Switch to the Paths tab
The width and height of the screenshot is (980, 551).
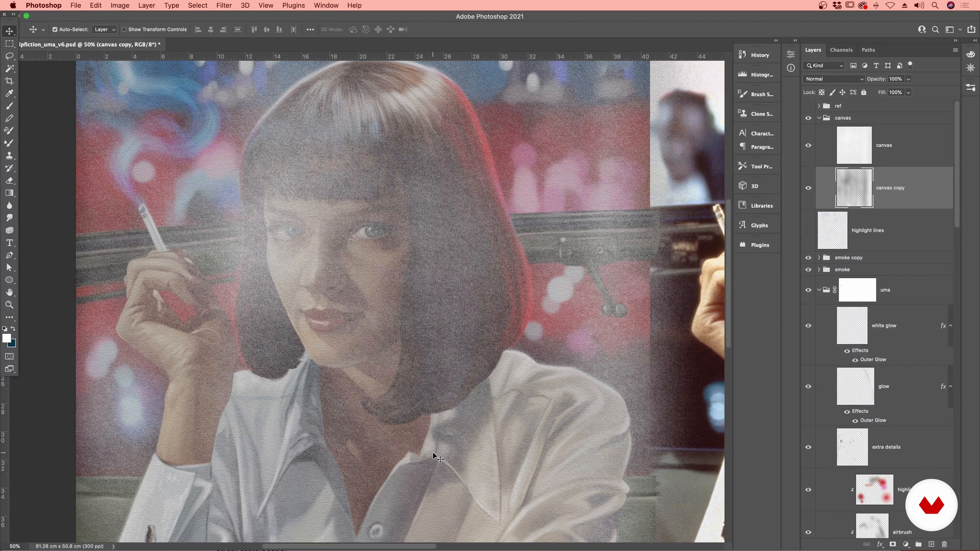click(868, 50)
